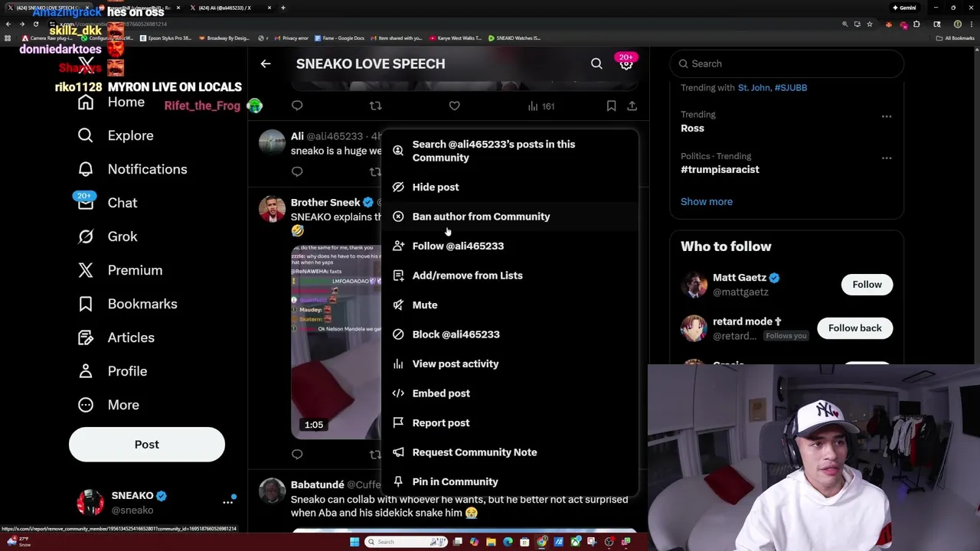Choose Request Community Note

tap(509, 452)
